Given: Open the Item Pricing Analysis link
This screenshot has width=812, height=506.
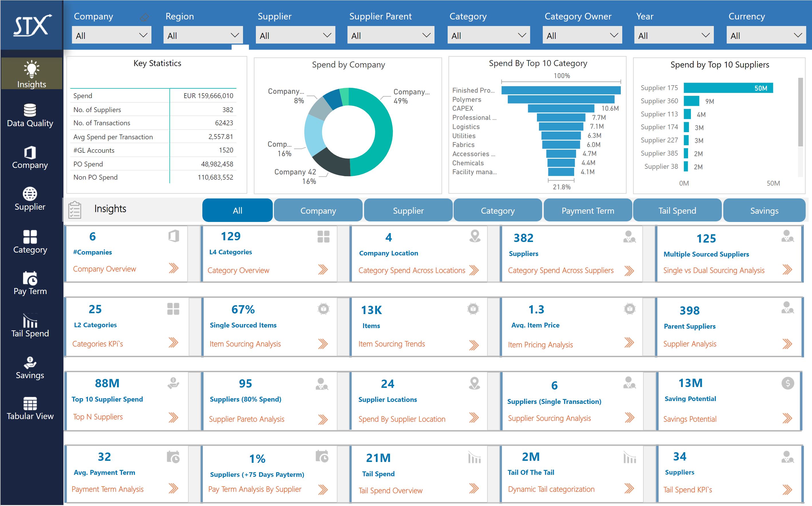Looking at the screenshot, I should [540, 345].
